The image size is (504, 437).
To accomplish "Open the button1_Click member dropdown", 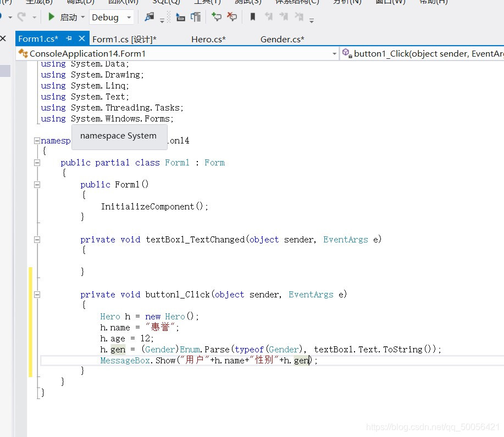I will pyautogui.click(x=422, y=54).
